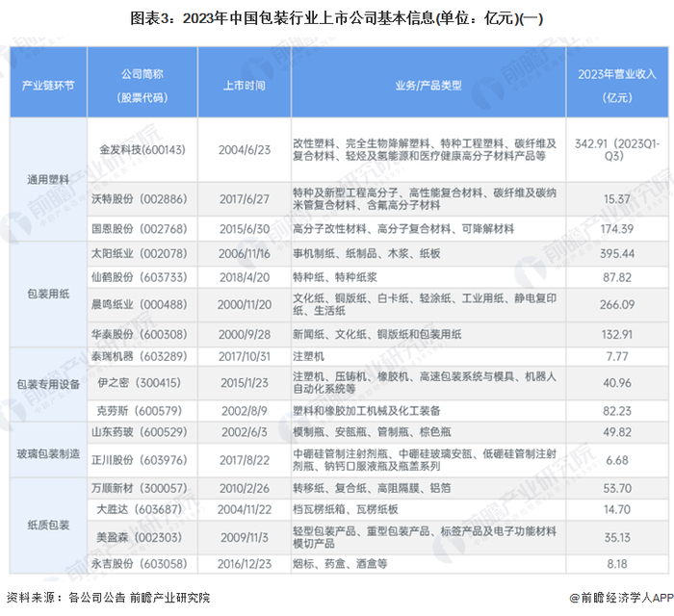
Task: Click listing date 2017/10/31
Action: [245, 356]
